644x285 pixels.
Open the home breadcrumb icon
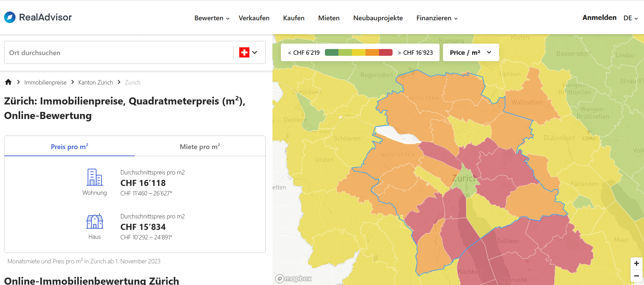point(8,82)
